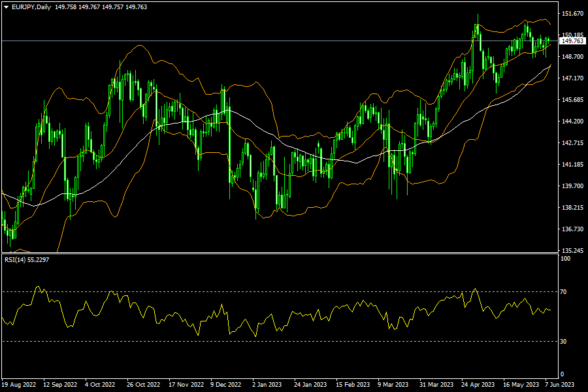Select the 16 May 2023 date label
The height and width of the screenshot is (392, 588).
[521, 385]
